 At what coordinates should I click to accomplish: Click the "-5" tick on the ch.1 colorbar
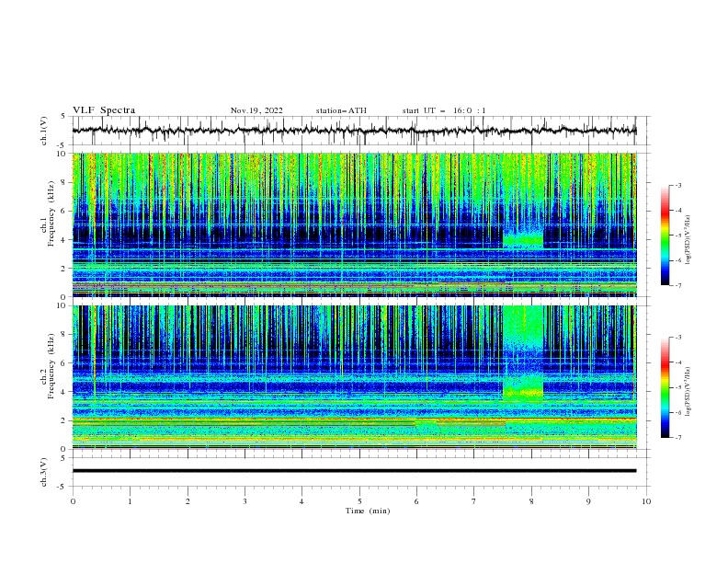click(677, 236)
